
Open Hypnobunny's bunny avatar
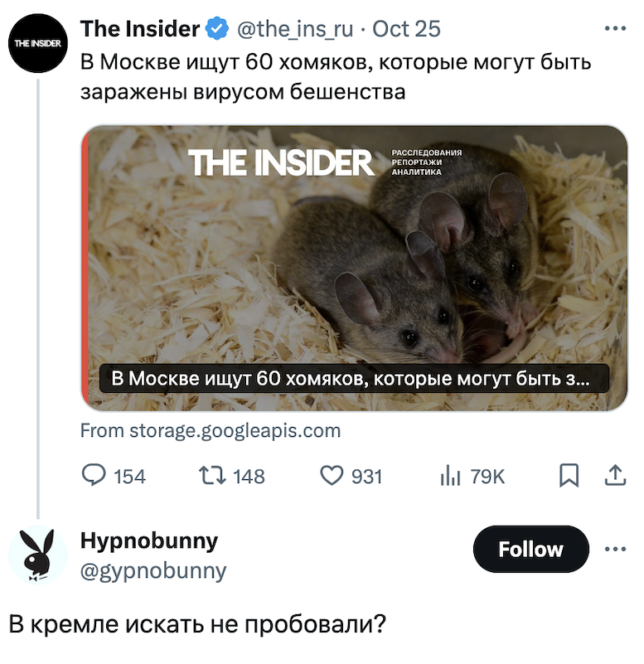tap(37, 555)
